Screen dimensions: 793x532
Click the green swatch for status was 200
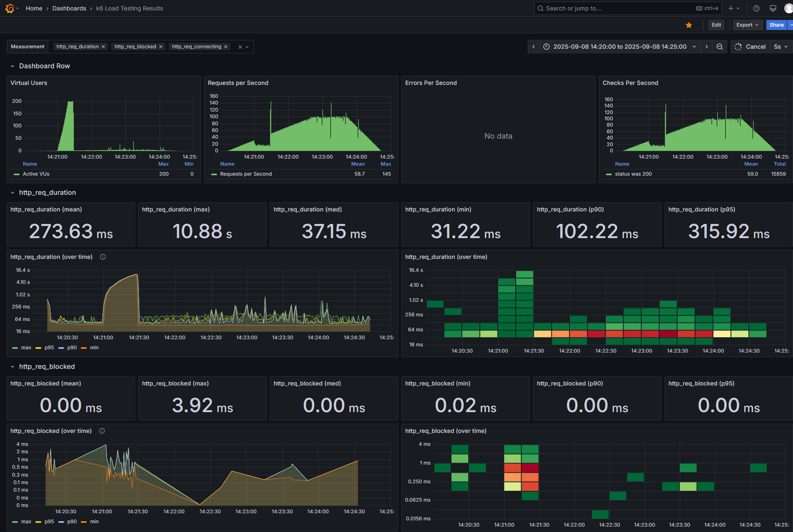[609, 174]
